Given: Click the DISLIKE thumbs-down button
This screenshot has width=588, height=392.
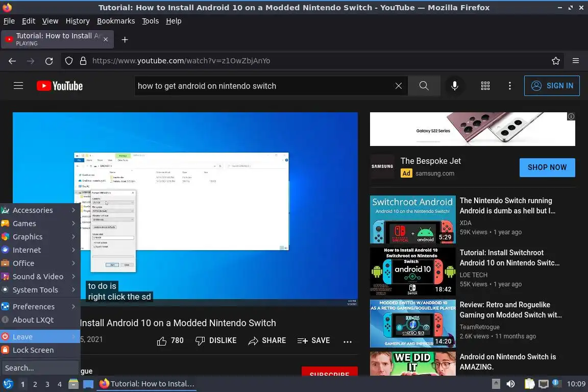Looking at the screenshot, I should [x=216, y=340].
